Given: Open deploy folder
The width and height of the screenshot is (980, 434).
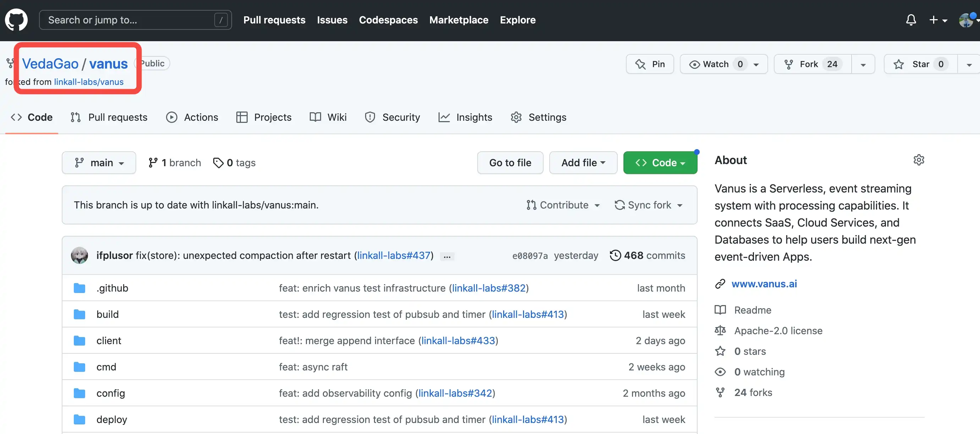Looking at the screenshot, I should click(112, 419).
